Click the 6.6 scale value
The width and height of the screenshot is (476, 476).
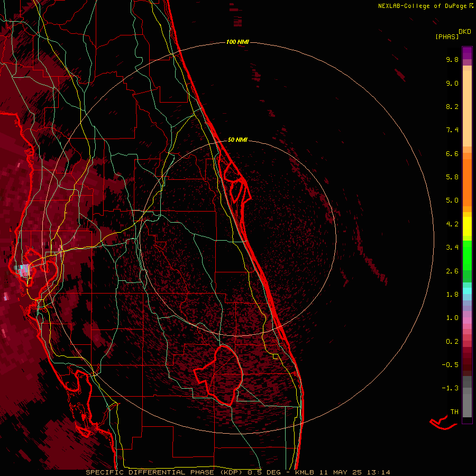[x=452, y=153]
